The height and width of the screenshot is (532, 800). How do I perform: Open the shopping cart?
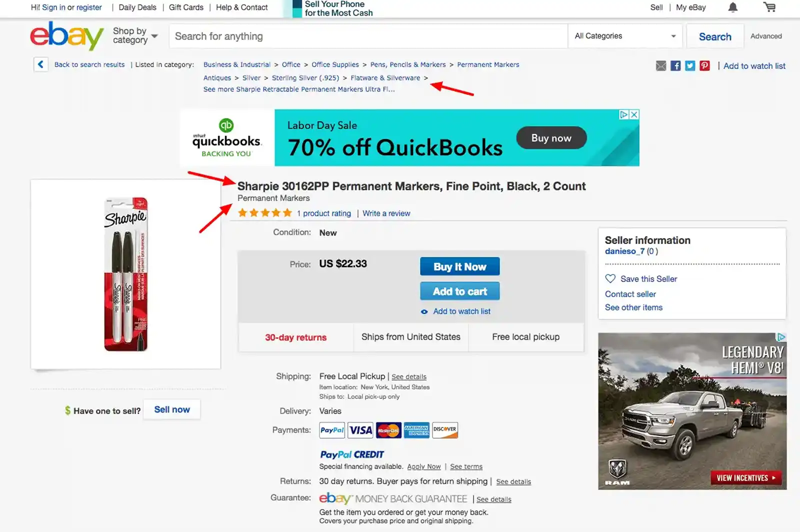[769, 7]
